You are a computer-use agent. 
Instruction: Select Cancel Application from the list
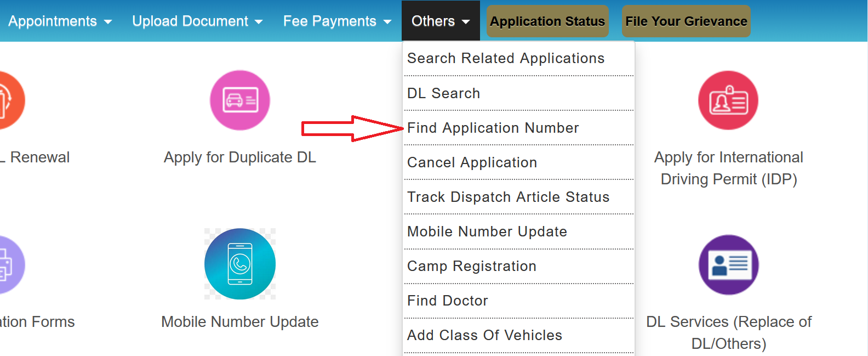472,162
